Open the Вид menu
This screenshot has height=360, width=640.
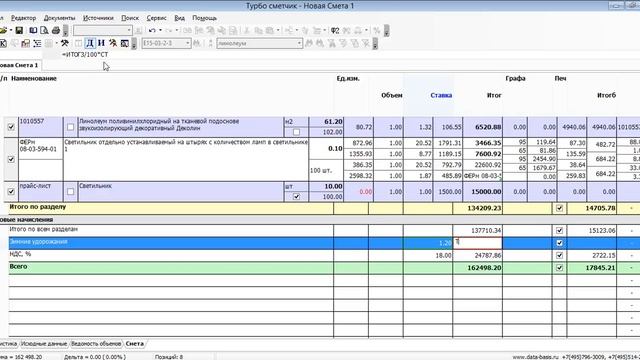point(180,18)
